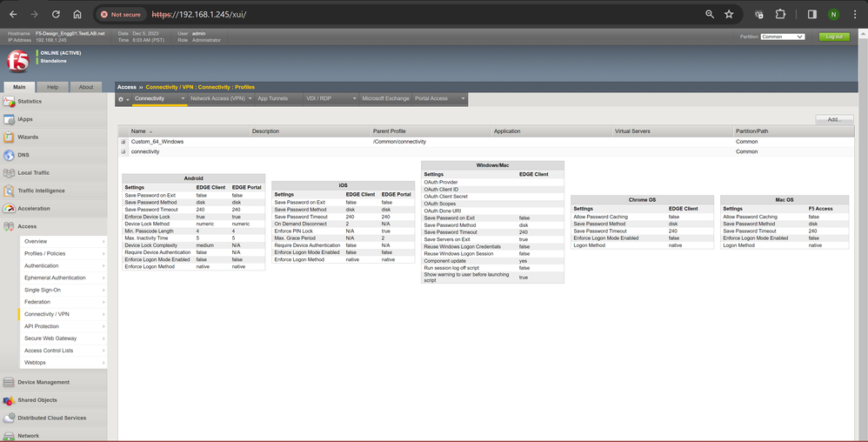Click the Add... button
The image size is (868, 442).
(834, 119)
